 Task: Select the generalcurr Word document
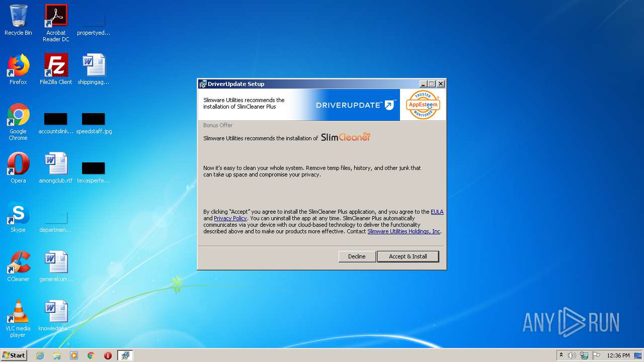tap(56, 266)
